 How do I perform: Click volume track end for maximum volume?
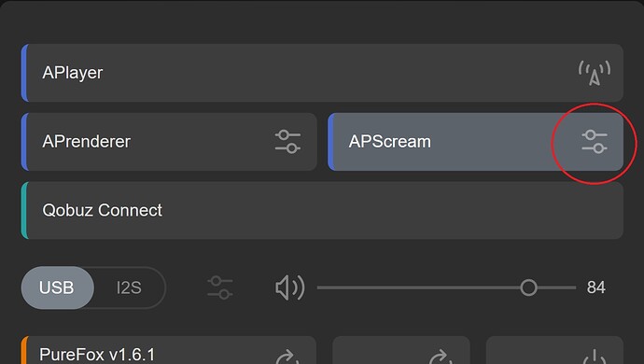tap(575, 287)
